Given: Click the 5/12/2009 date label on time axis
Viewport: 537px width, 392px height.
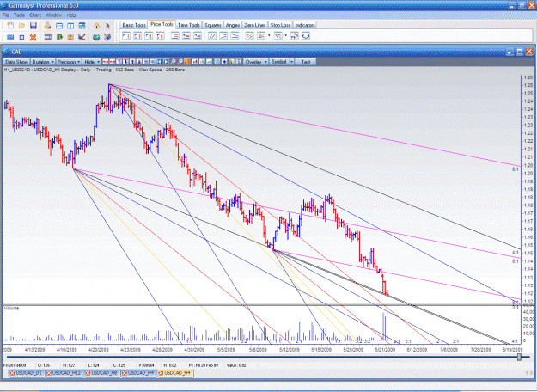Looking at the screenshot, I should coord(290,350).
